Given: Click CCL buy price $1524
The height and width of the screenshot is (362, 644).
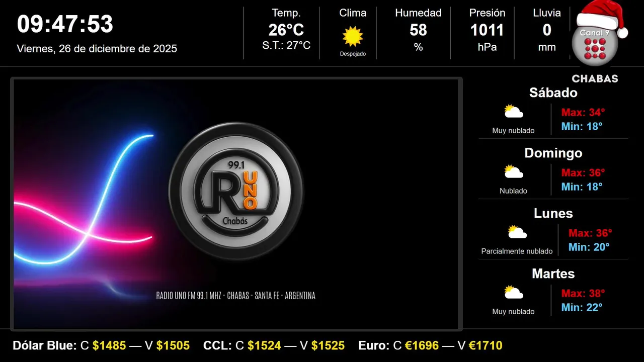Looking at the screenshot, I should 264,345.
